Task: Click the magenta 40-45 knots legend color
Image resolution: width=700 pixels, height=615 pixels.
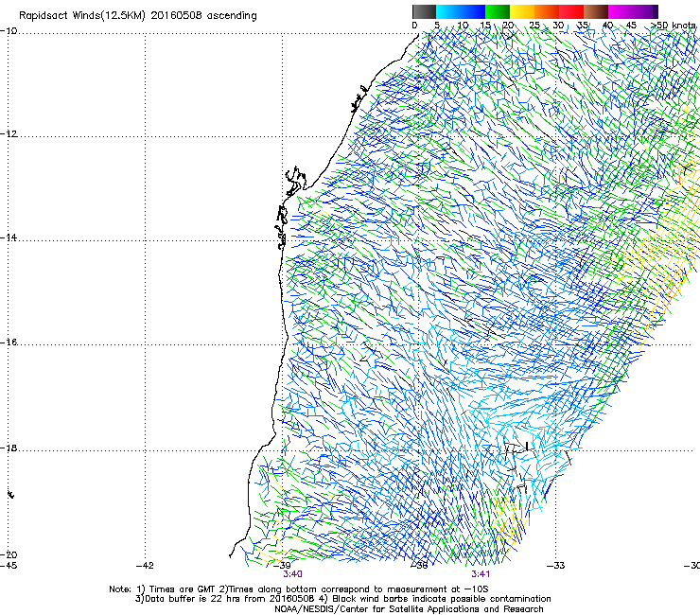Action: tap(621, 11)
